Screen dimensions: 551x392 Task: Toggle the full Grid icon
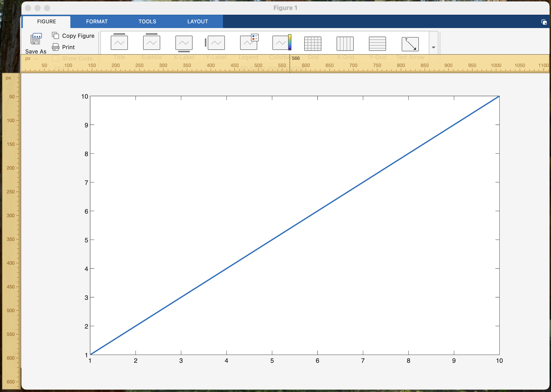click(x=313, y=44)
